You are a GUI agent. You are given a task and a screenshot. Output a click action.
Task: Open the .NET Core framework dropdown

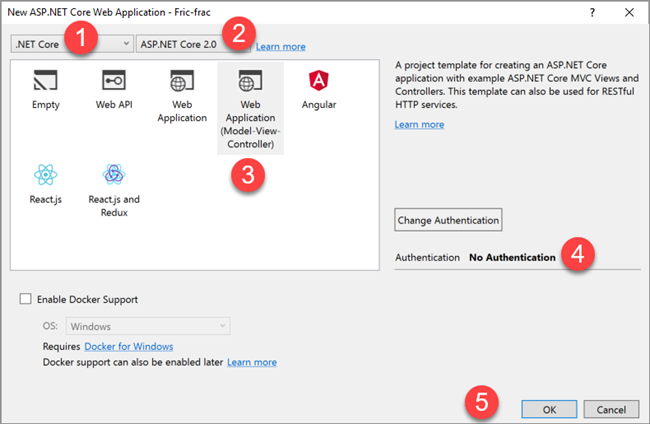[x=72, y=44]
